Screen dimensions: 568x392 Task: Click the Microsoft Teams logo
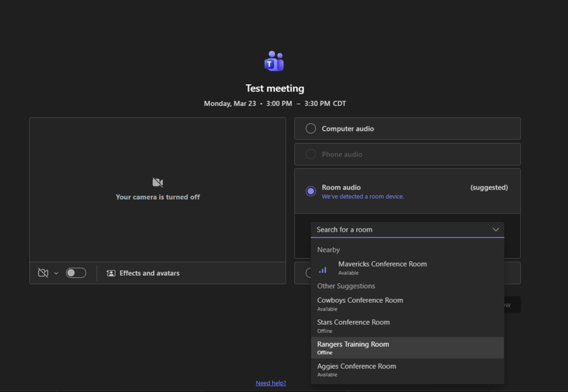coord(274,62)
